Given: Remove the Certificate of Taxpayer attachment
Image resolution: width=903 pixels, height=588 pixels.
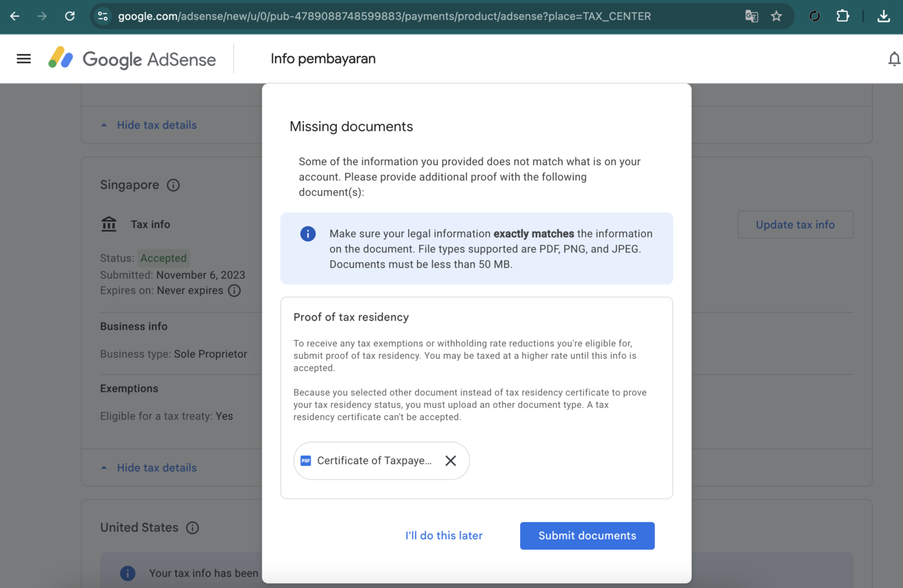Looking at the screenshot, I should coord(451,461).
